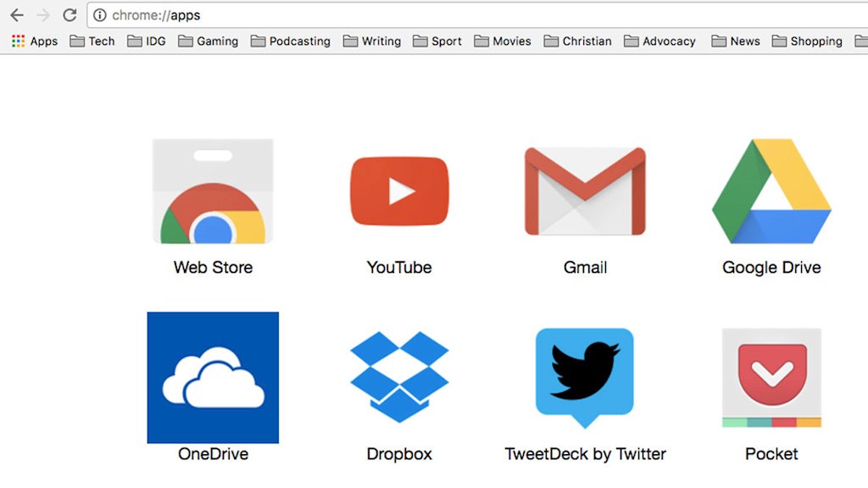Viewport: 868px width, 488px height.
Task: Open the Movies bookmarks folder
Action: point(503,41)
